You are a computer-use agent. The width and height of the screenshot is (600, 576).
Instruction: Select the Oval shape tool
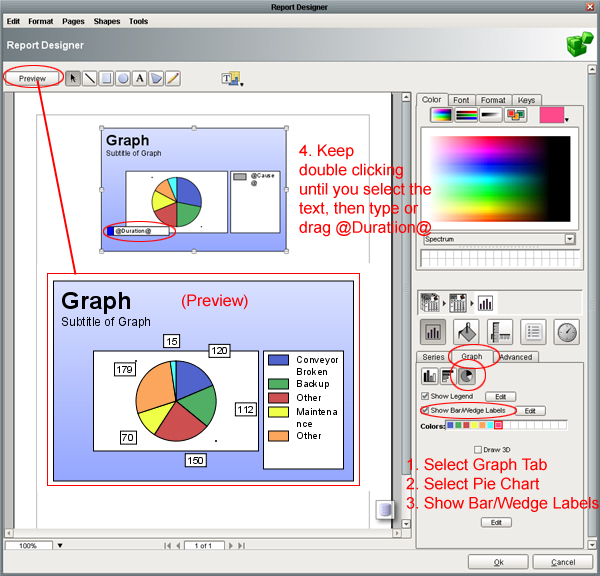point(123,78)
